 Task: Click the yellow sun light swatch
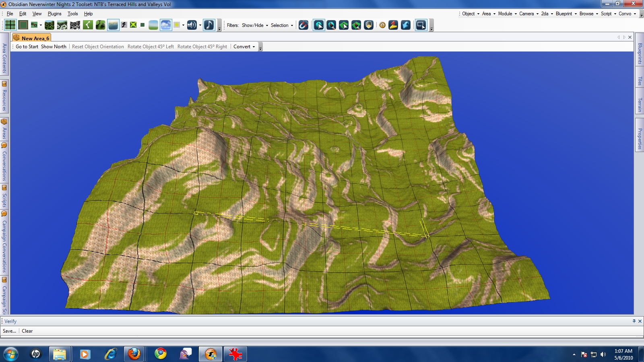point(177,25)
